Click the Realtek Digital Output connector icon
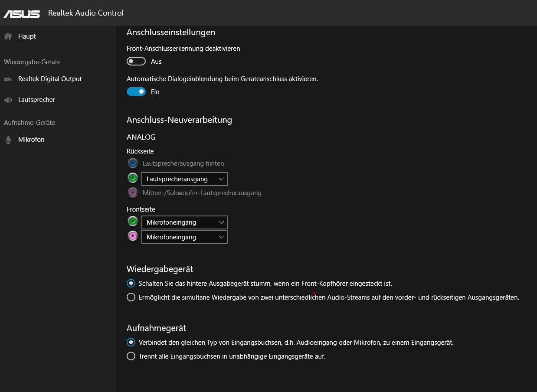The height and width of the screenshot is (392, 537). point(8,79)
